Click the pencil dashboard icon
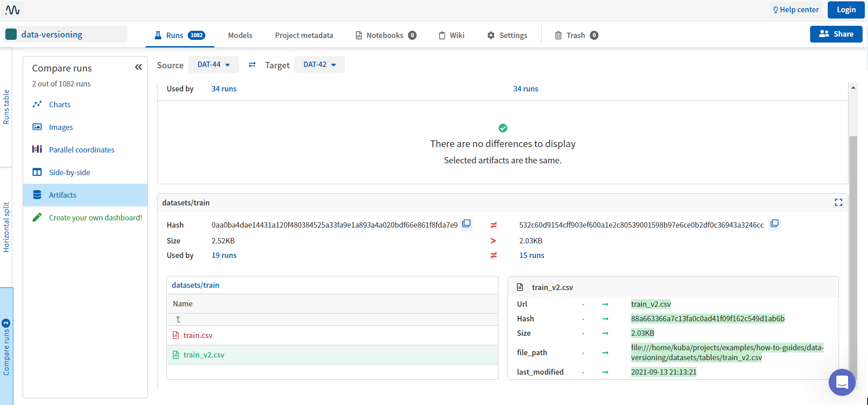Viewport: 868px width, 405px height. pos(37,217)
